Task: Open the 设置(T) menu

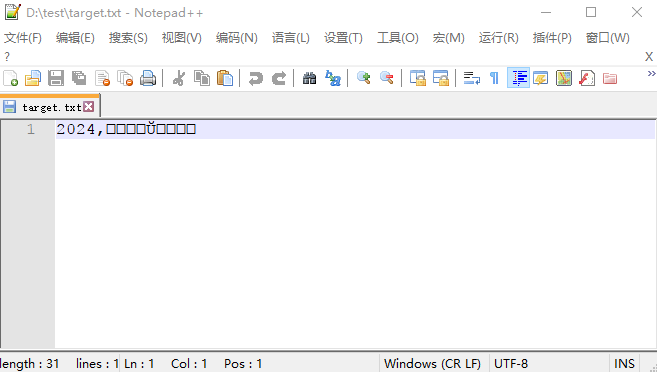Action: tap(343, 38)
